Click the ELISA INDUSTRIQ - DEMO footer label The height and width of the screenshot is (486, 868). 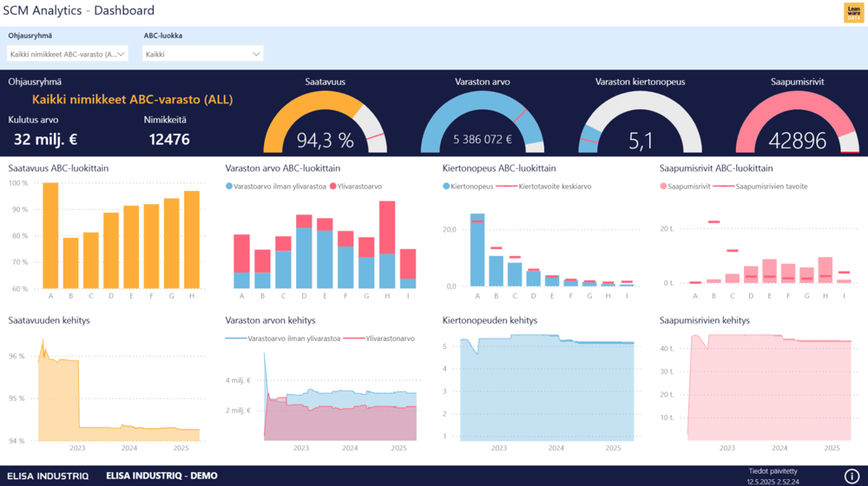161,476
